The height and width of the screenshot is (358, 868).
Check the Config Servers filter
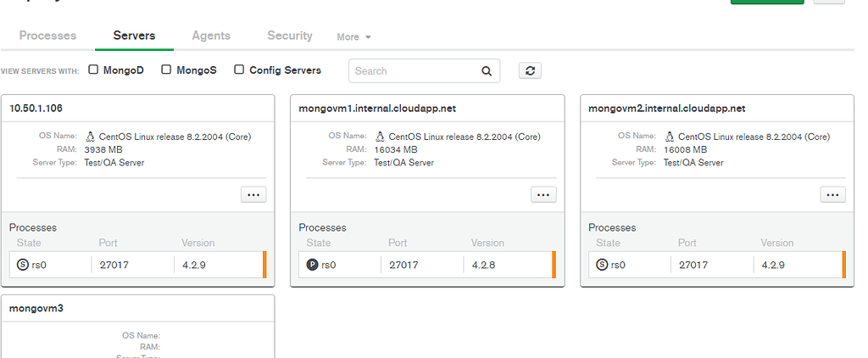click(240, 70)
